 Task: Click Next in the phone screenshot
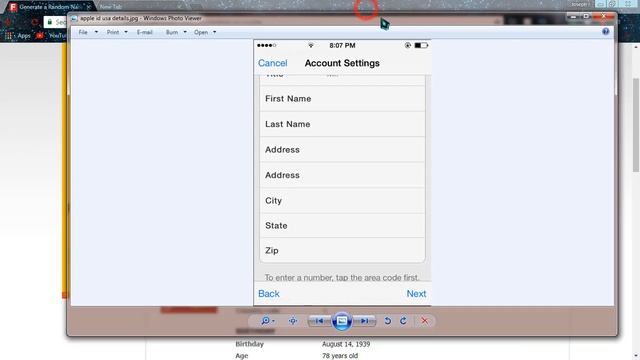point(416,294)
